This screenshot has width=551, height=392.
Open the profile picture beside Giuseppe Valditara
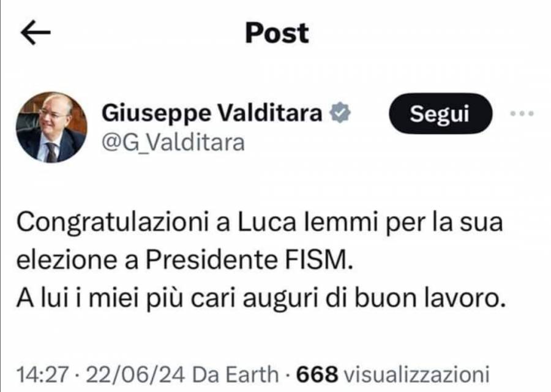tap(51, 127)
